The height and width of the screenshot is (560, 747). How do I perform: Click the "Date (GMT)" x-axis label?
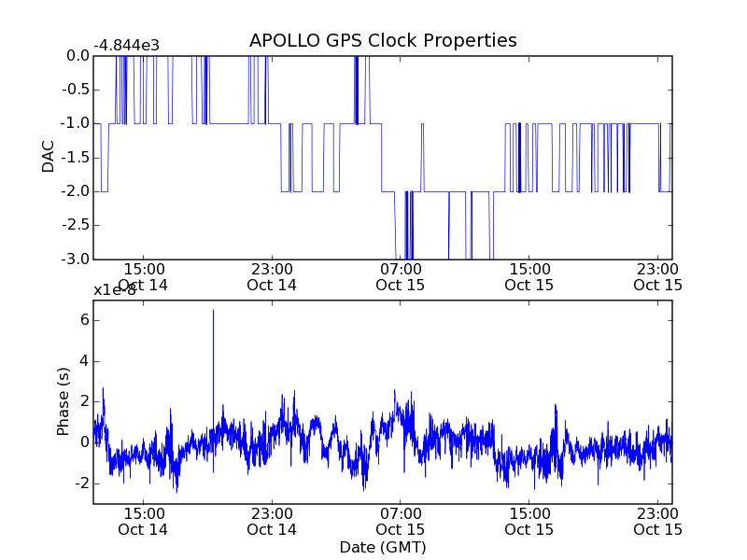coord(383,548)
